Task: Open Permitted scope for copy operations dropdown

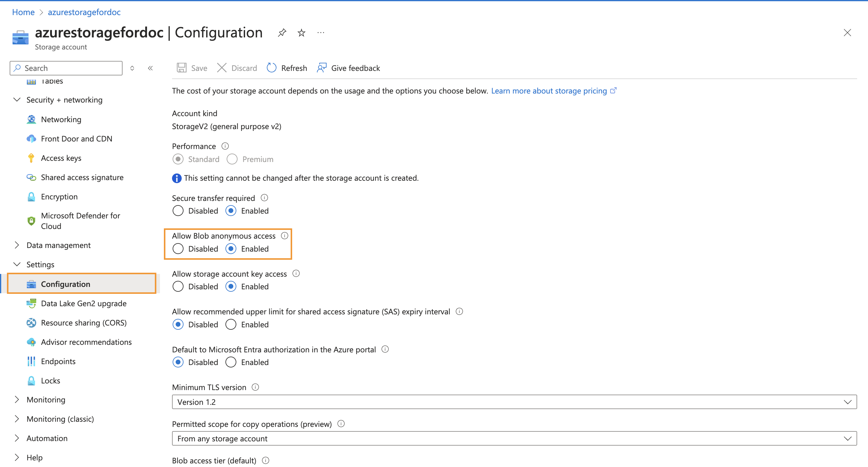Action: [514, 438]
